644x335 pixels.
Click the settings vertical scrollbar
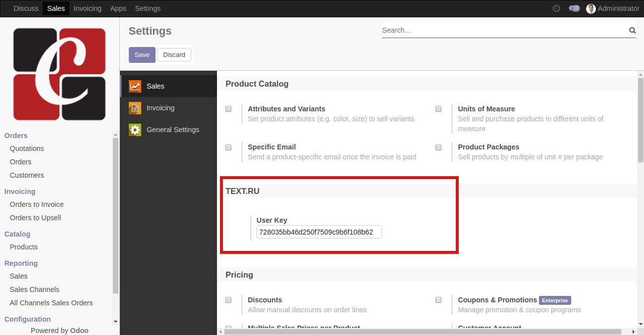641,120
